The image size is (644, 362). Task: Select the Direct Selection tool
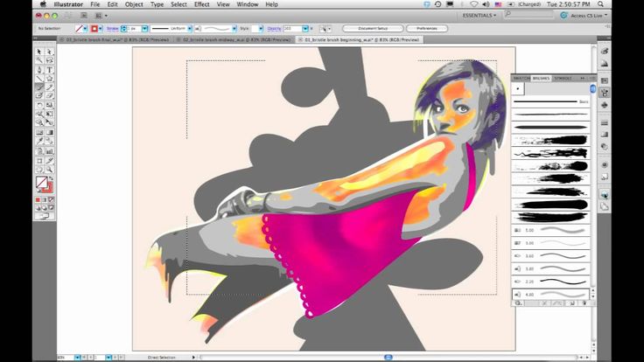click(49, 52)
